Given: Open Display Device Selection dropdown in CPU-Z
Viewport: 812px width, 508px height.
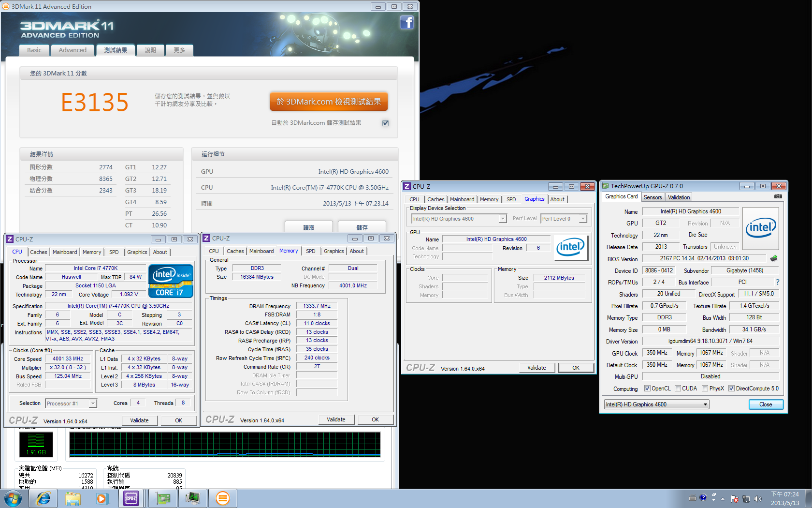Looking at the screenshot, I should point(459,219).
